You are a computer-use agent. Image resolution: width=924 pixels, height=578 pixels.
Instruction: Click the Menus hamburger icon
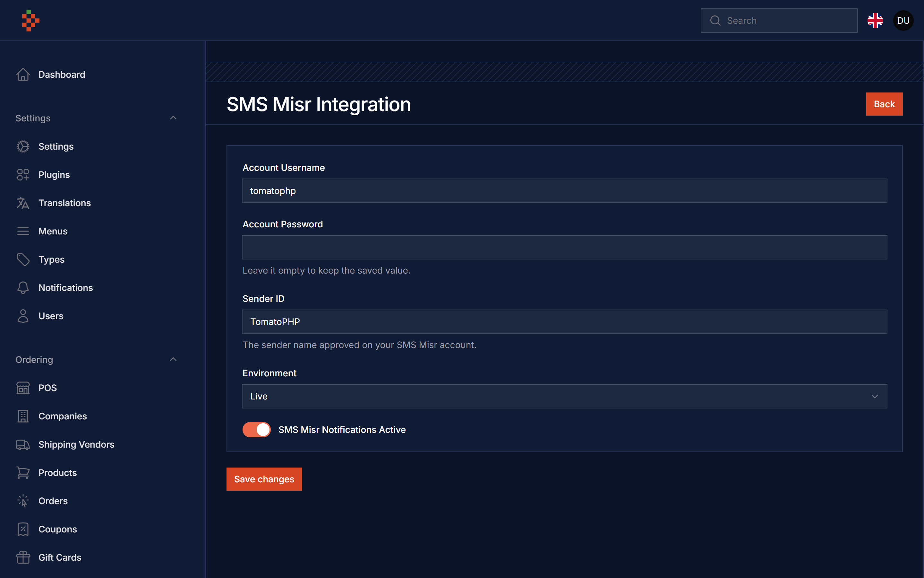tap(23, 231)
